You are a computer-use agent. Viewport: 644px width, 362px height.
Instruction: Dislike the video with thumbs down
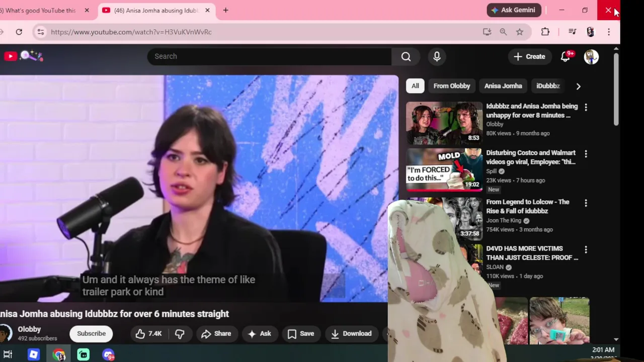pos(180,333)
